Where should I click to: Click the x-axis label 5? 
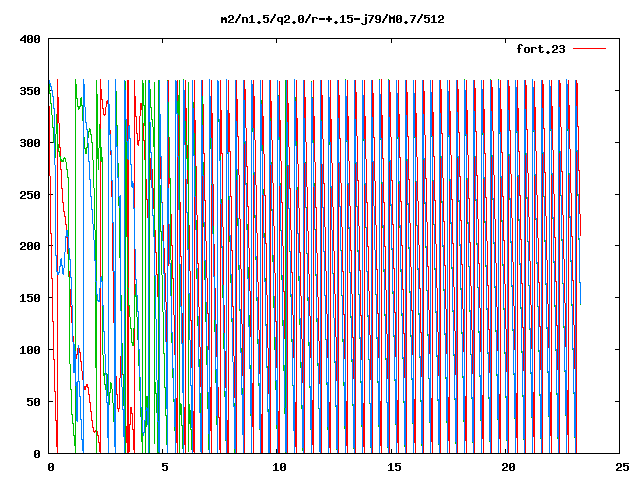coord(164,467)
